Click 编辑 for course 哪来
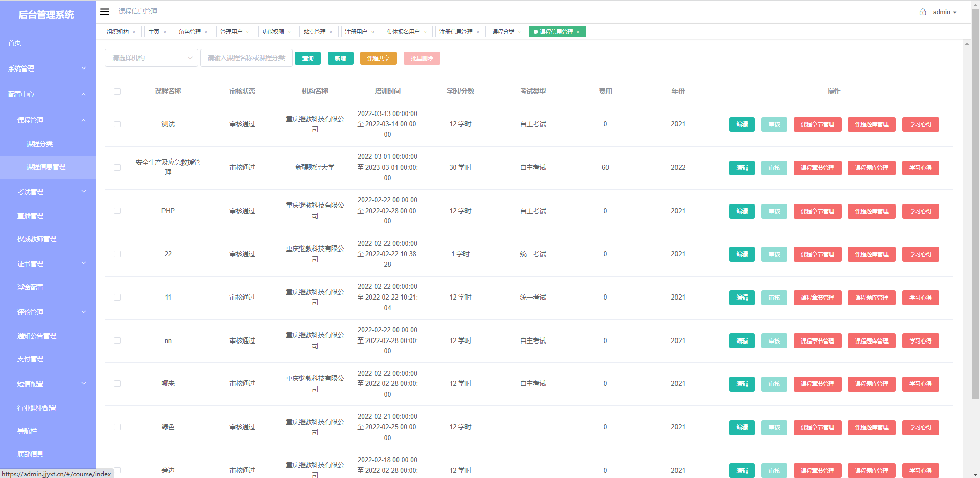The height and width of the screenshot is (478, 980). [742, 384]
